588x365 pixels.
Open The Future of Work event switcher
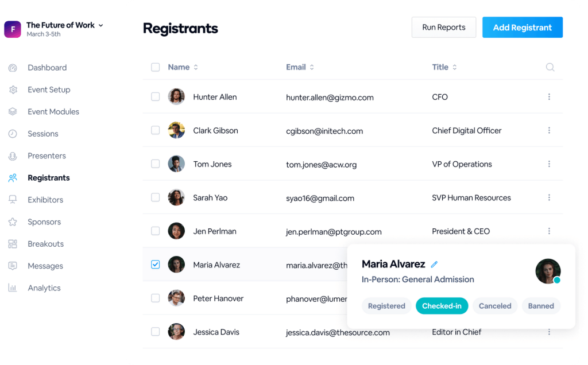[x=63, y=25]
